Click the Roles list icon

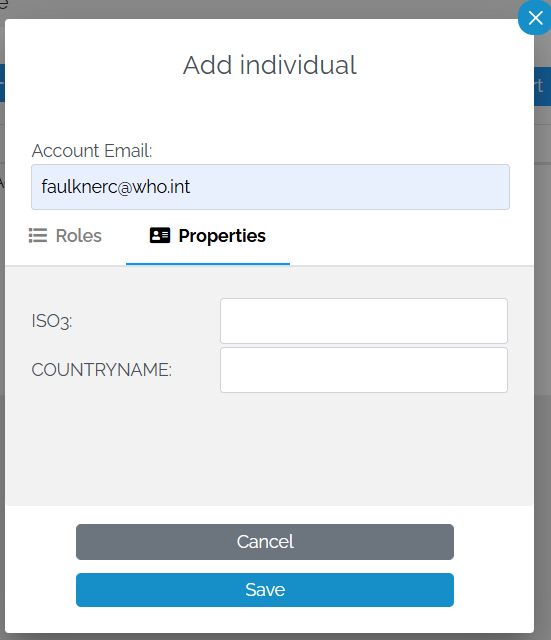point(38,236)
